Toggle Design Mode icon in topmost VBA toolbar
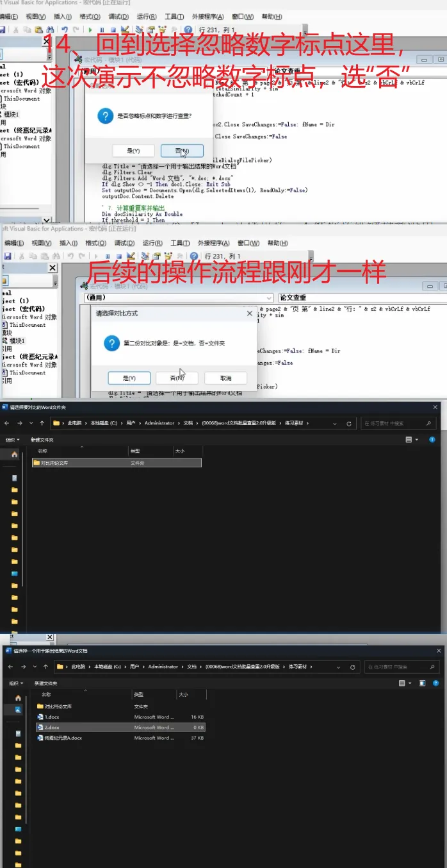 [x=125, y=29]
